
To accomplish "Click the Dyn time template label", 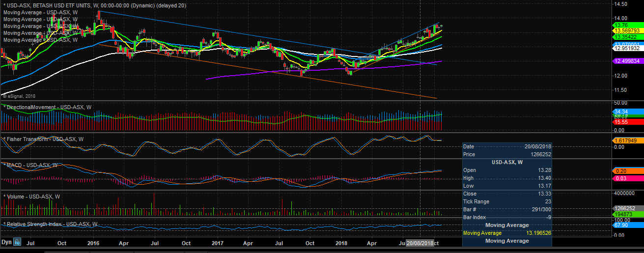I will (x=6, y=242).
